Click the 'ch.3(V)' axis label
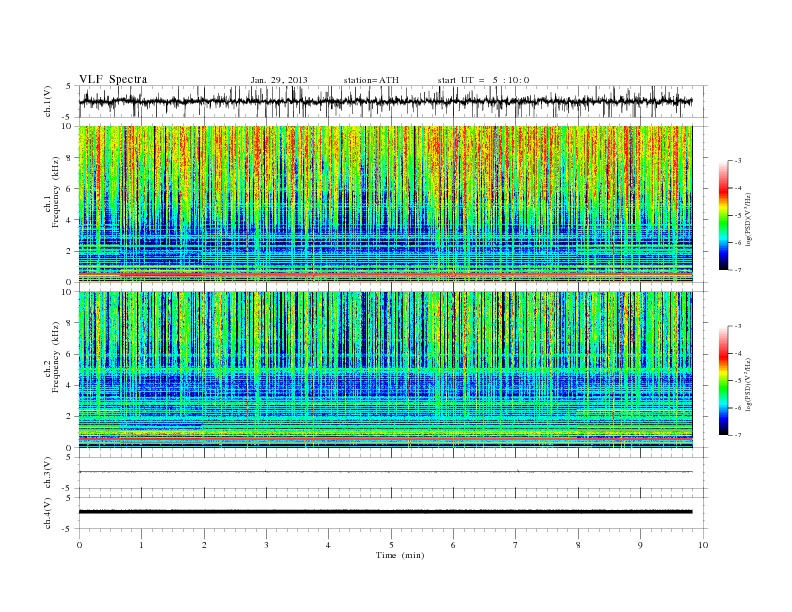792x612 pixels. click(48, 473)
